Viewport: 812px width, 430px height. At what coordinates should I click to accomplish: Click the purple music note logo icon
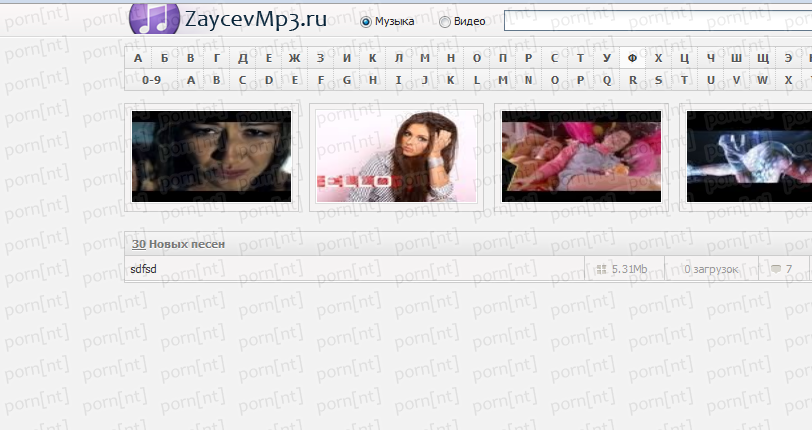point(154,19)
